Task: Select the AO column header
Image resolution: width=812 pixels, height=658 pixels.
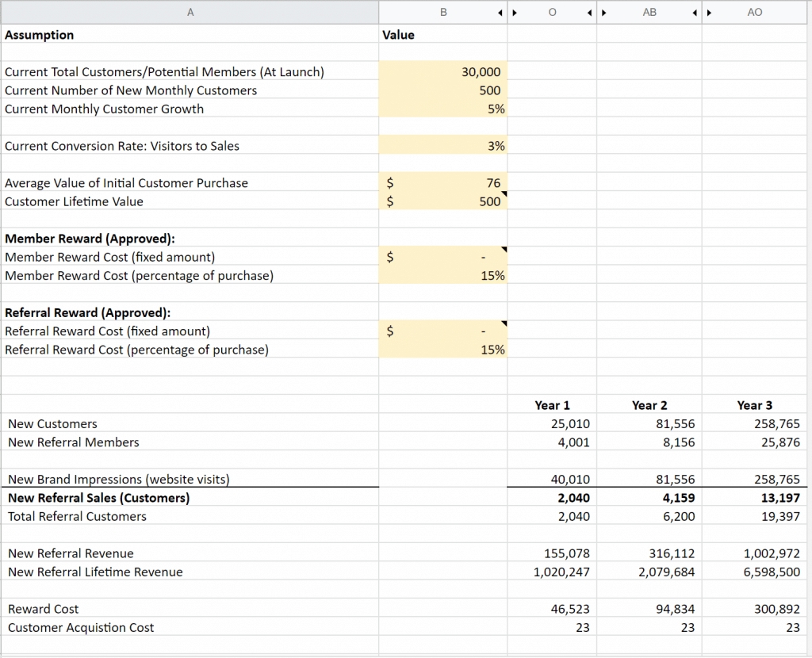Action: click(x=754, y=13)
